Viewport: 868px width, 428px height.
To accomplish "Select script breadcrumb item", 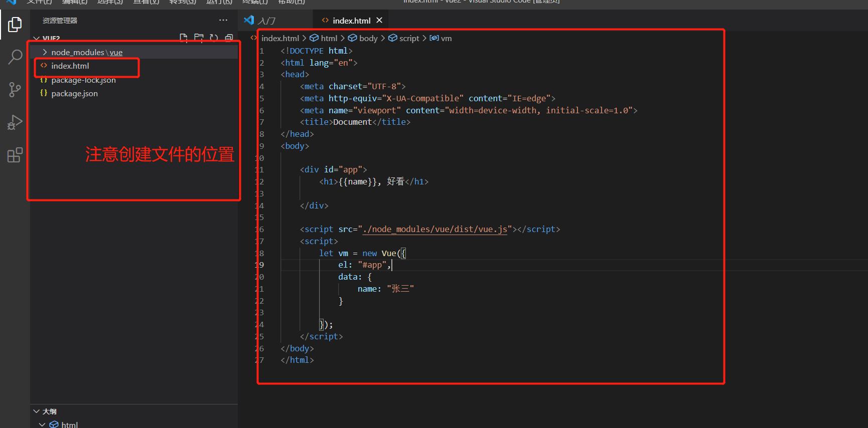I will coord(409,38).
